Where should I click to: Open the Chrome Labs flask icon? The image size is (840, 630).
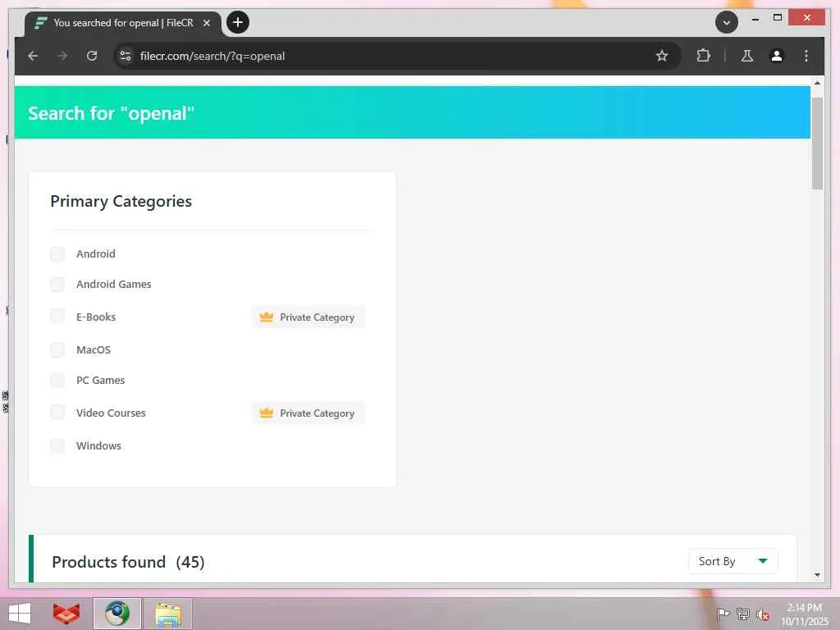(x=747, y=56)
